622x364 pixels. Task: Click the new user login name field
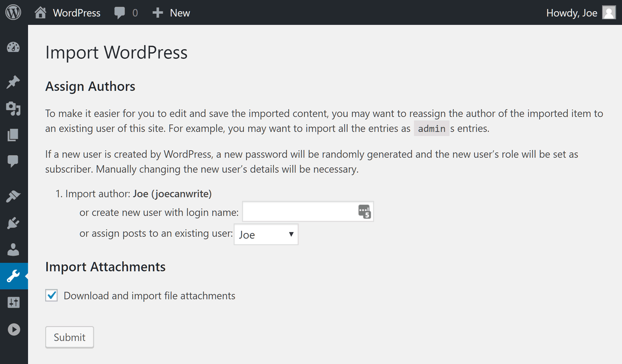[x=308, y=212]
